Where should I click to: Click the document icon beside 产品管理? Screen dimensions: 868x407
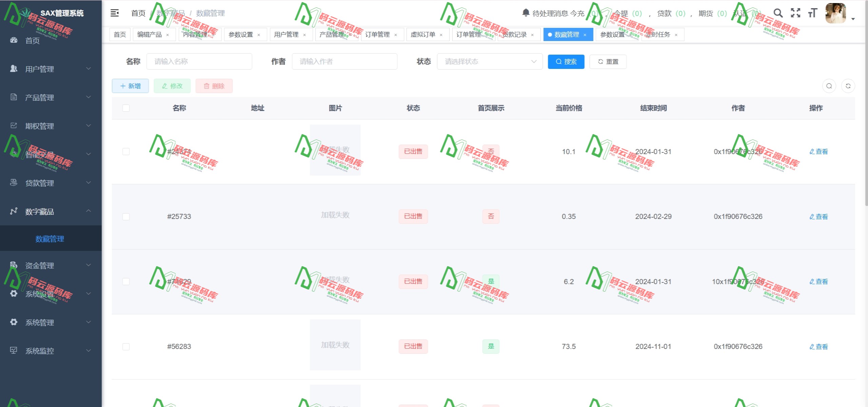click(x=14, y=97)
